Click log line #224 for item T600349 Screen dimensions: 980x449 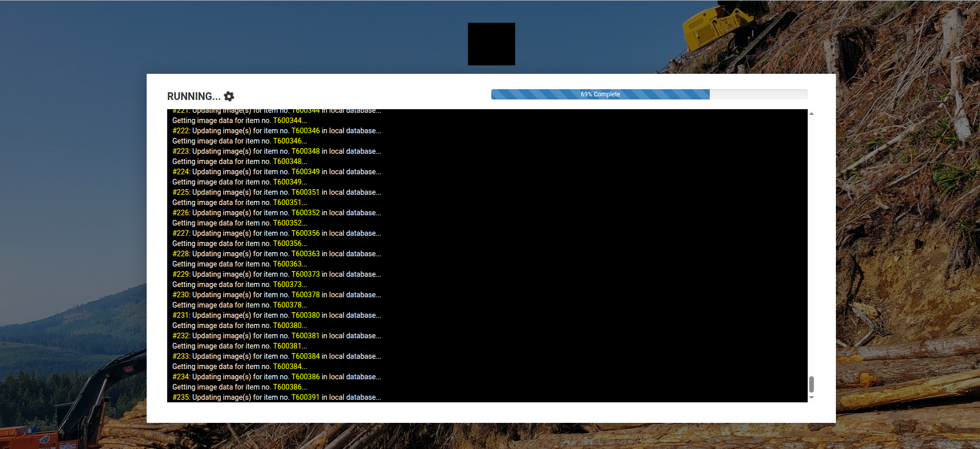tap(277, 172)
